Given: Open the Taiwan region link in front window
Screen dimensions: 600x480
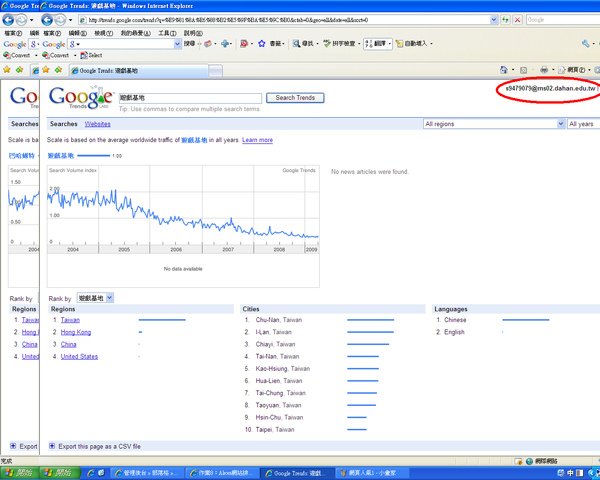Looking at the screenshot, I should coord(70,320).
